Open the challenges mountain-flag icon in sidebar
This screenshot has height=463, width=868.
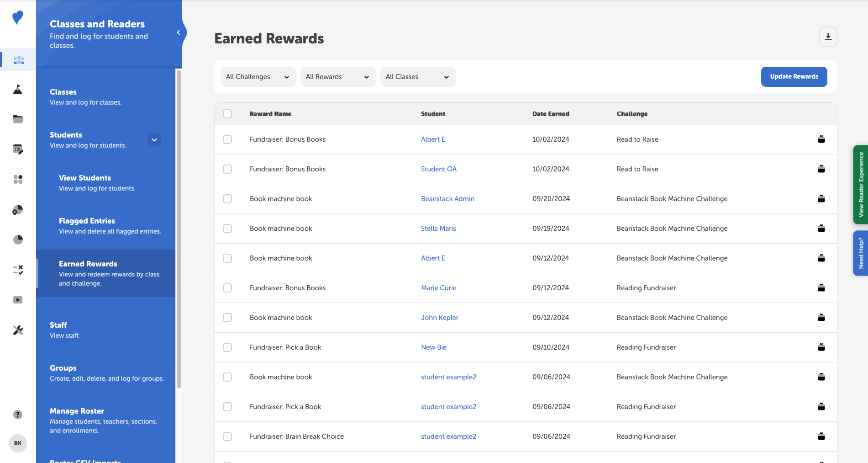pyautogui.click(x=18, y=90)
